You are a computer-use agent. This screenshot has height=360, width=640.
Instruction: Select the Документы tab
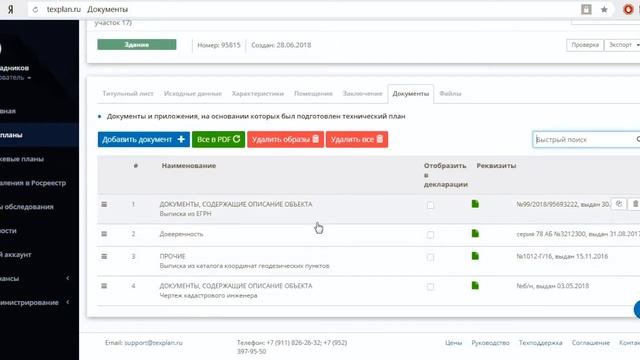click(411, 93)
